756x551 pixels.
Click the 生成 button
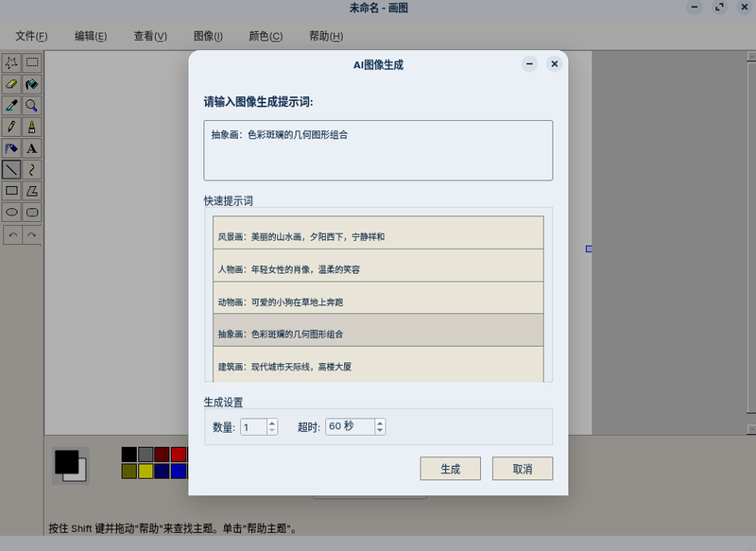click(451, 469)
